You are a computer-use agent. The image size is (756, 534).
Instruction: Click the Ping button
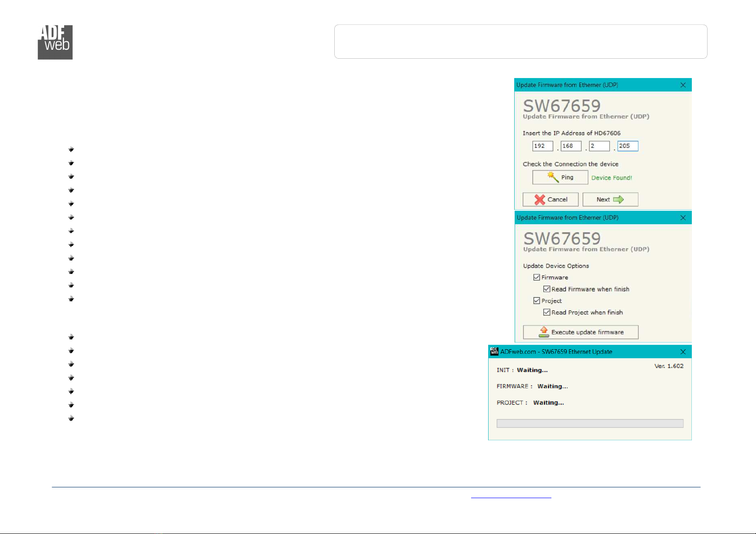pyautogui.click(x=560, y=177)
